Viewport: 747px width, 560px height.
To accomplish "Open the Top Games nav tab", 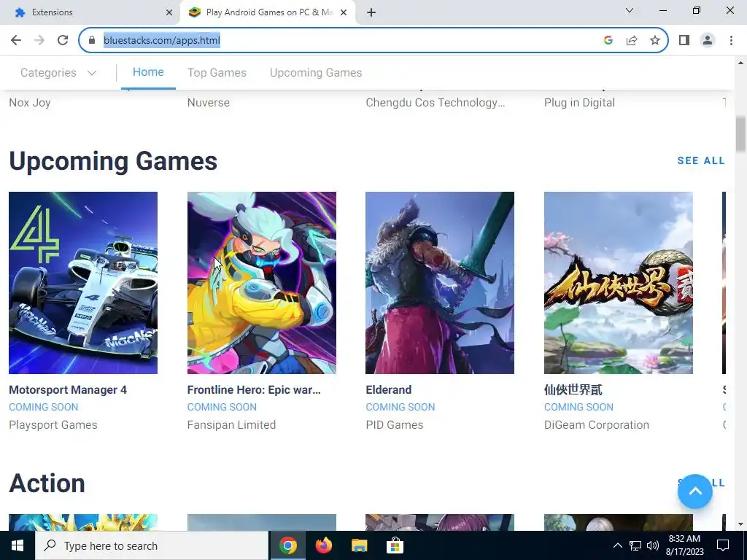I will (217, 73).
